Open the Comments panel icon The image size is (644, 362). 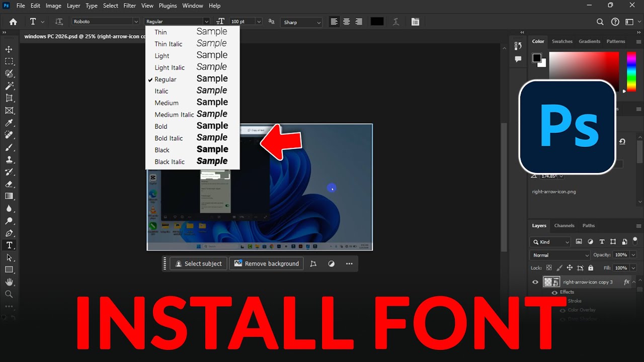518,59
